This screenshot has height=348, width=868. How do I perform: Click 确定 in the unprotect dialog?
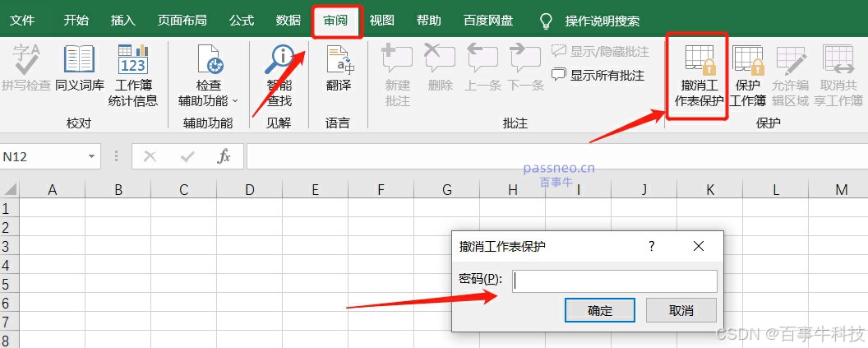(x=599, y=310)
